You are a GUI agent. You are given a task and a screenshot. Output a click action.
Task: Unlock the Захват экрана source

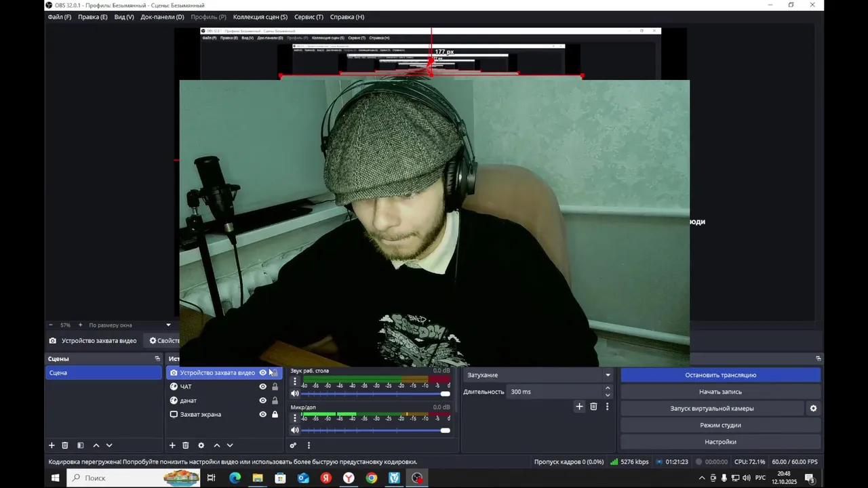[275, 414]
